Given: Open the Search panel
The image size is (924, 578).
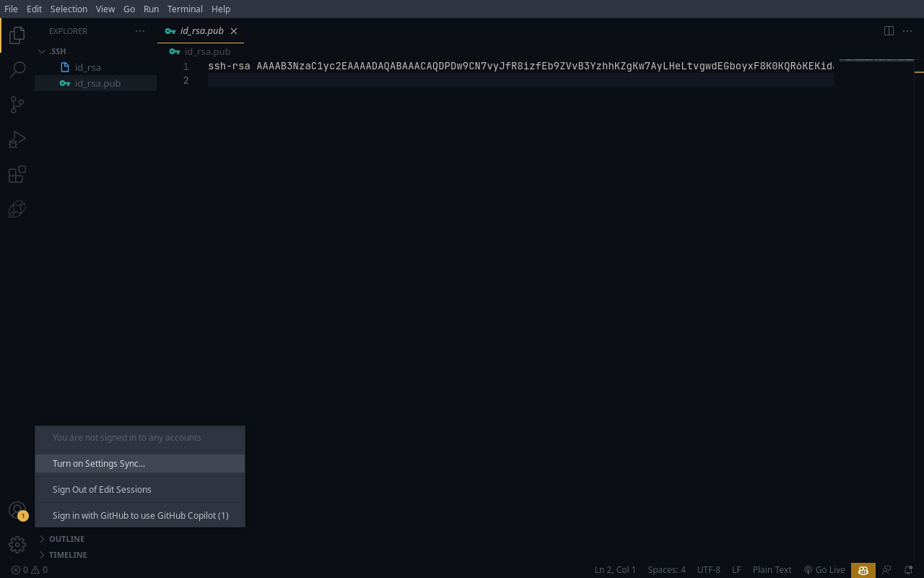Looking at the screenshot, I should click(17, 69).
